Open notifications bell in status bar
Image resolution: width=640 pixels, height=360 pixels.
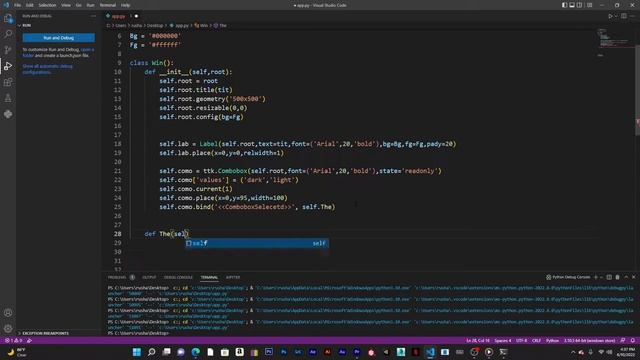(x=633, y=340)
